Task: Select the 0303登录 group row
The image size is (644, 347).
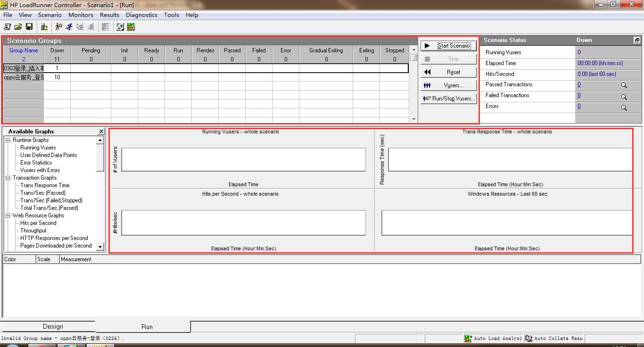Action: [x=206, y=68]
